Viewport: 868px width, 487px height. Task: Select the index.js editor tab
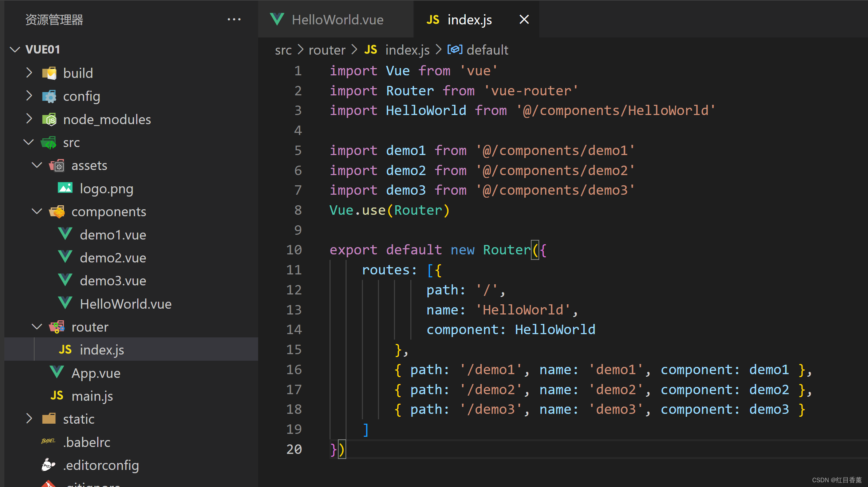(x=469, y=20)
